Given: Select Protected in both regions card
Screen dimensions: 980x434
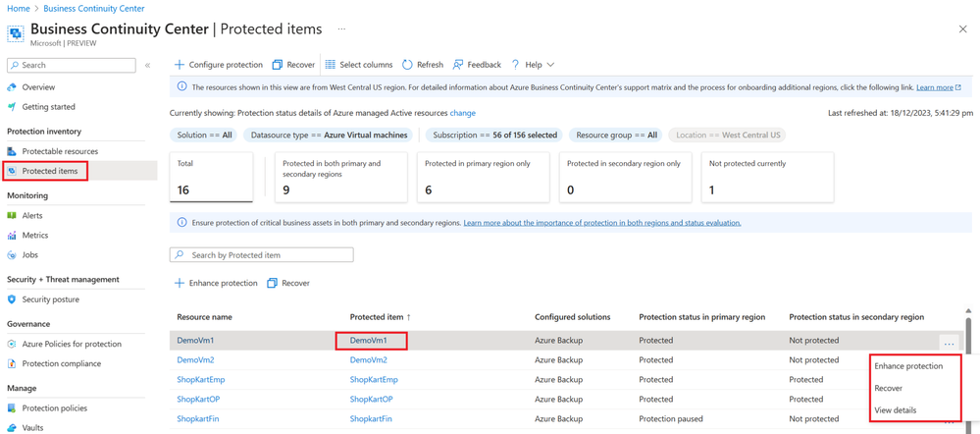Looking at the screenshot, I should tap(341, 177).
